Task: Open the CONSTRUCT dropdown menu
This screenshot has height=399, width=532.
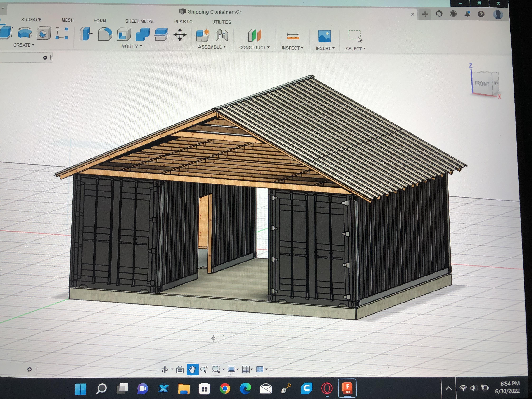Action: tap(254, 48)
